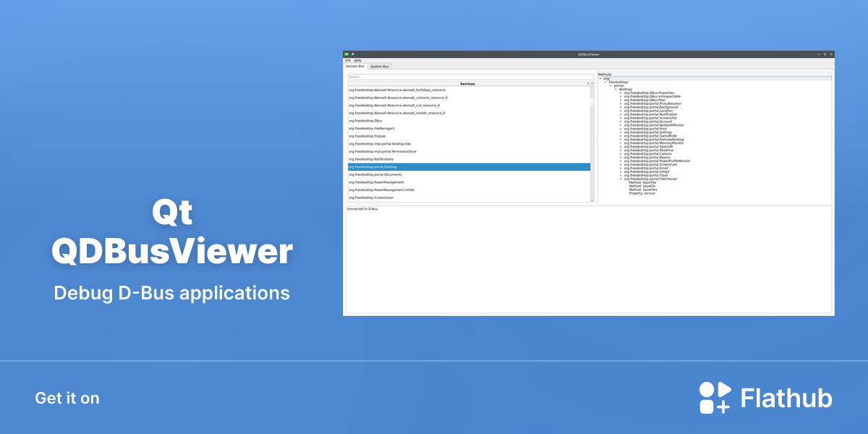Open the Help menu
Screen dimensions: 868x434
pos(357,60)
